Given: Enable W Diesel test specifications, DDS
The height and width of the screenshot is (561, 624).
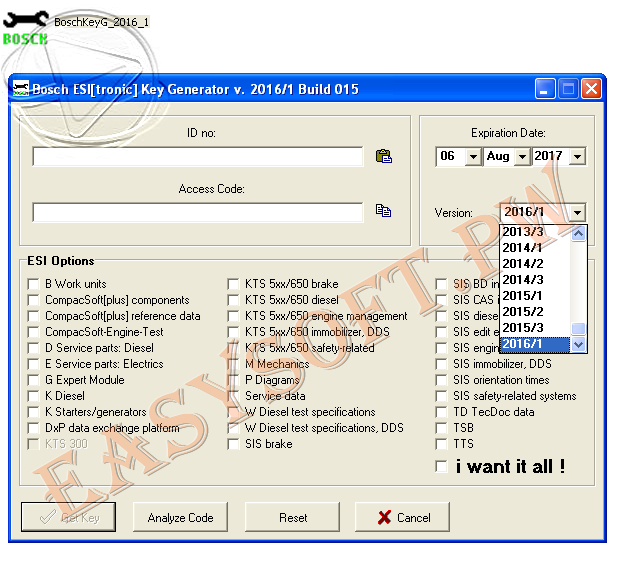Looking at the screenshot, I should (x=233, y=428).
